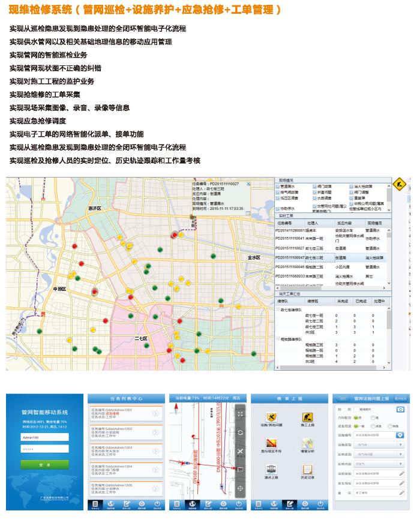The height and width of the screenshot is (520, 420).
Task: Open 设施/其他问题 report icon
Action: click(x=272, y=418)
